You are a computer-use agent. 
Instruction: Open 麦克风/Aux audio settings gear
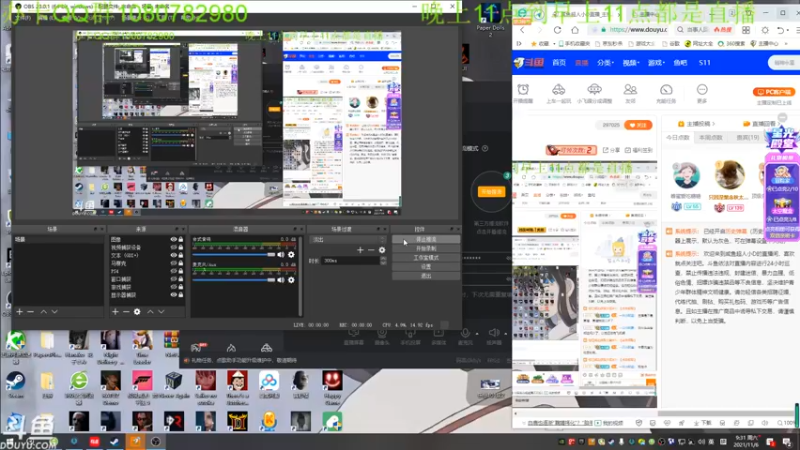tap(291, 280)
